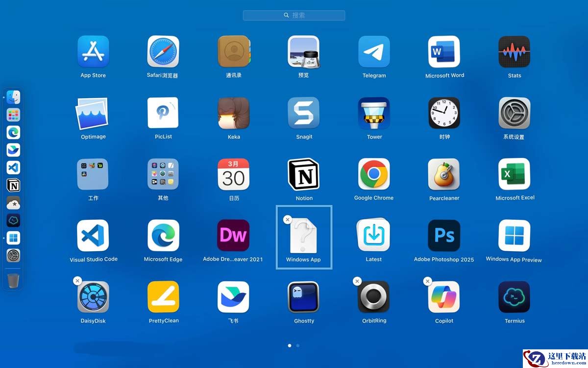Open Notion from the Dock
This screenshot has height=368, width=588.
point(13,185)
